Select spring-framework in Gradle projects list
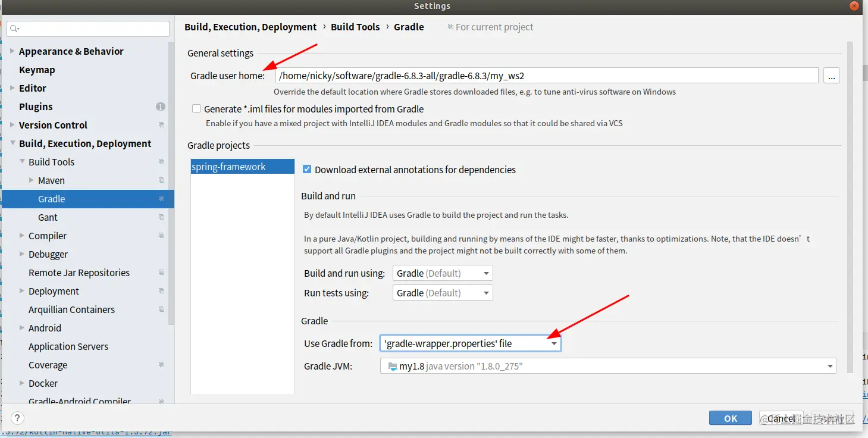This screenshot has width=868, height=438. pos(242,167)
